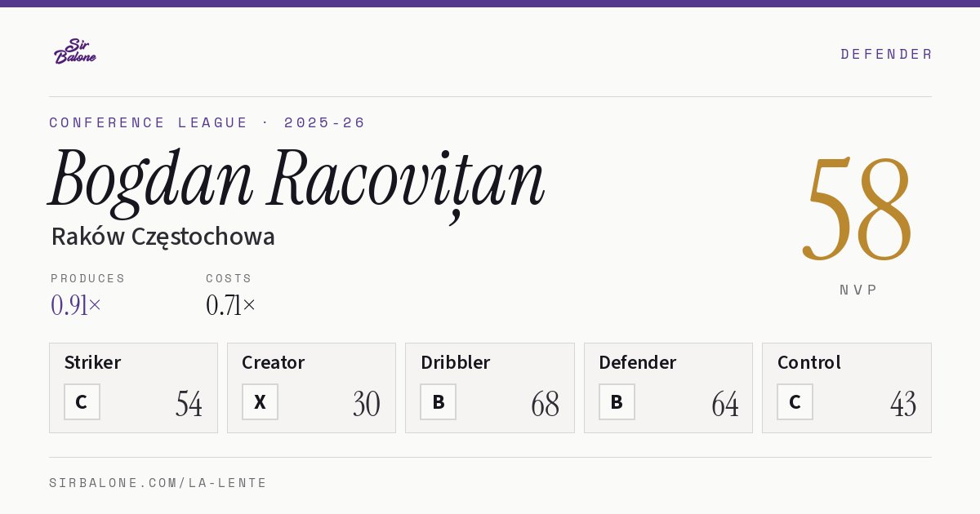This screenshot has width=980, height=514.
Task: Click the Control card title
Action: point(808,362)
